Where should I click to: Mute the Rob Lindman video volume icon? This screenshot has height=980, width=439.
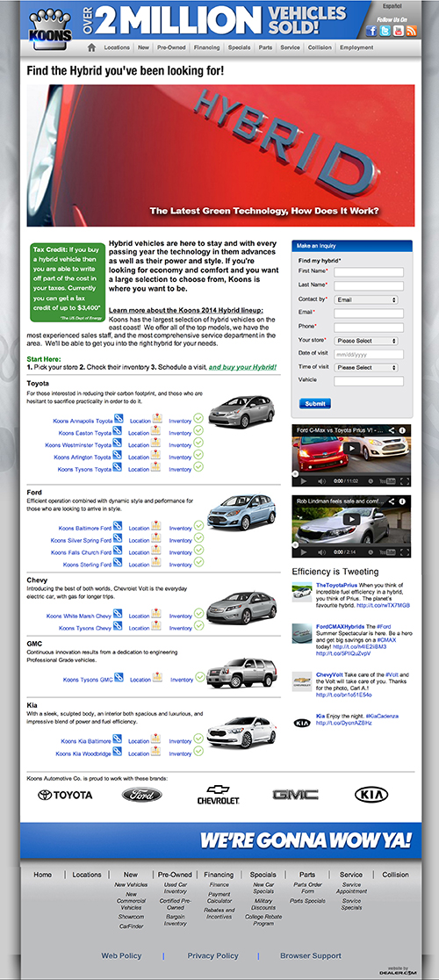(321, 552)
